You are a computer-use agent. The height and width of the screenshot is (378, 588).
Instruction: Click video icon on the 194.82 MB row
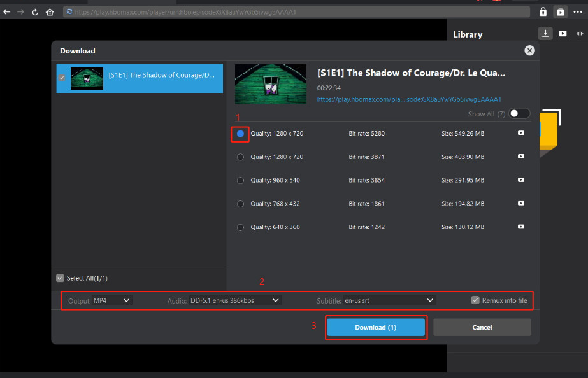point(521,203)
